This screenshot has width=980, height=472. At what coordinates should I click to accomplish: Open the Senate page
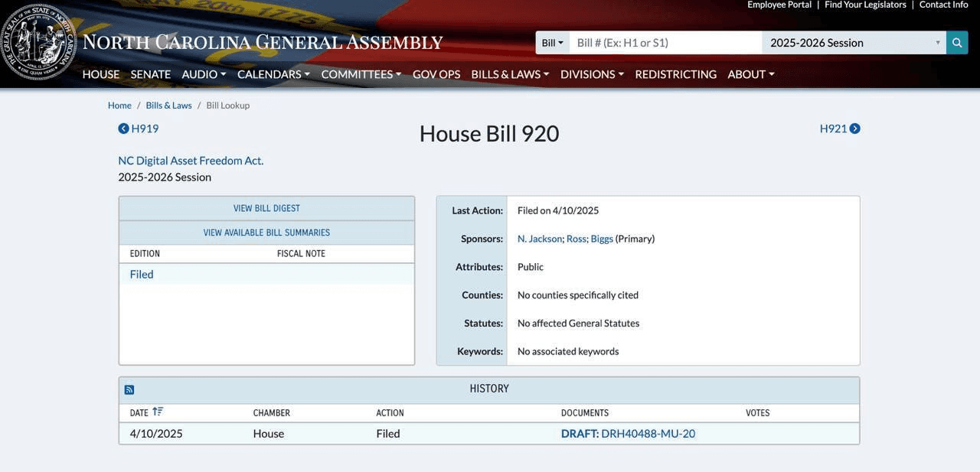151,74
